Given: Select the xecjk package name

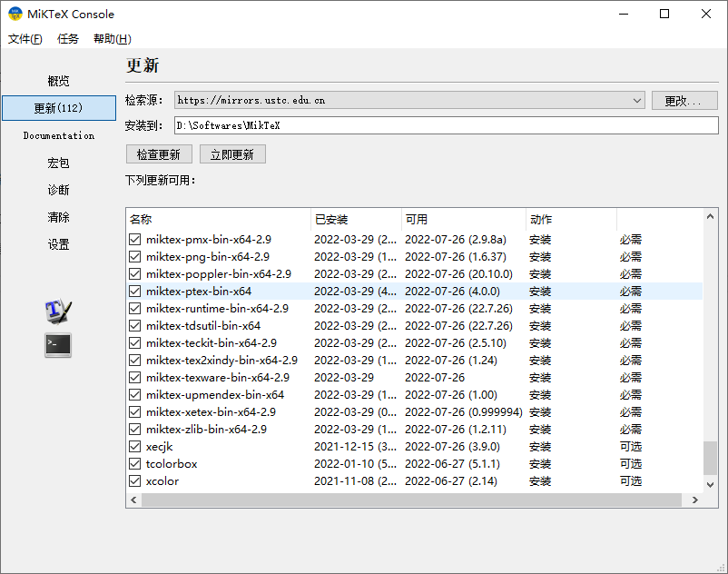Looking at the screenshot, I should tap(159, 447).
